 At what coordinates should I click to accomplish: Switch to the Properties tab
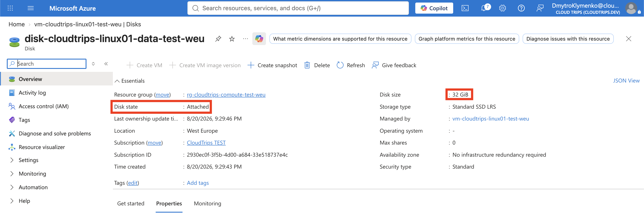[x=169, y=203]
